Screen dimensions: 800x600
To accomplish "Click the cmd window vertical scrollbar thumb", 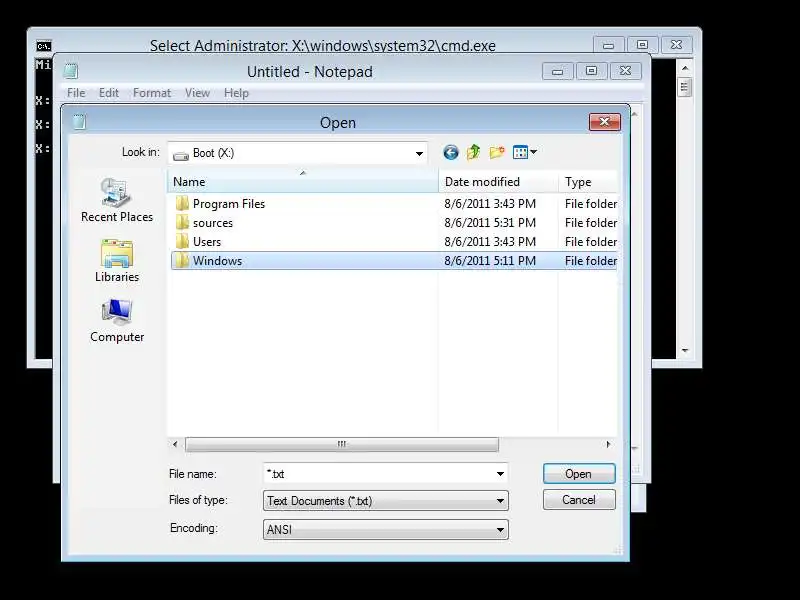I will click(685, 87).
